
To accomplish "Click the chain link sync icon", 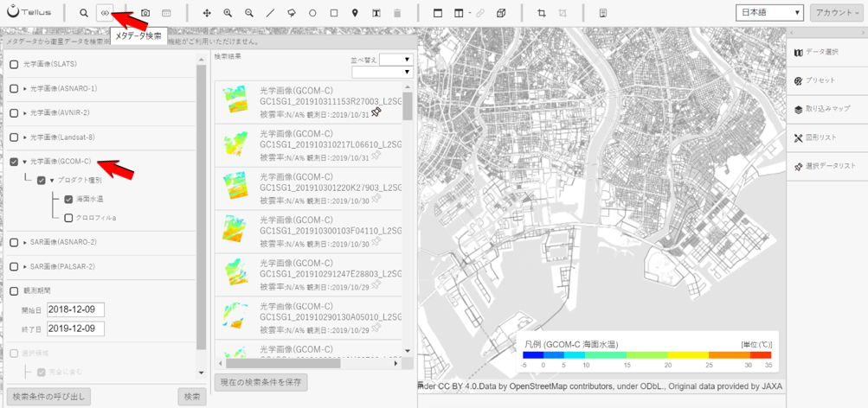I will click(x=479, y=13).
